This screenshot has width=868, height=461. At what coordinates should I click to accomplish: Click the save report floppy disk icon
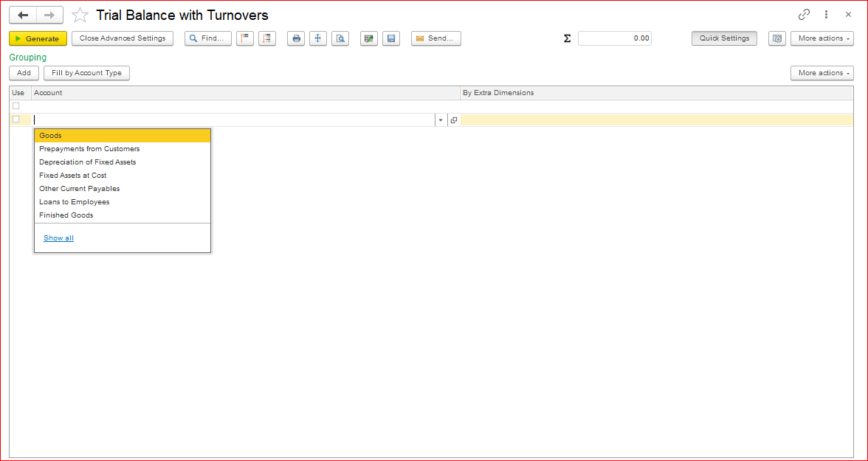391,38
